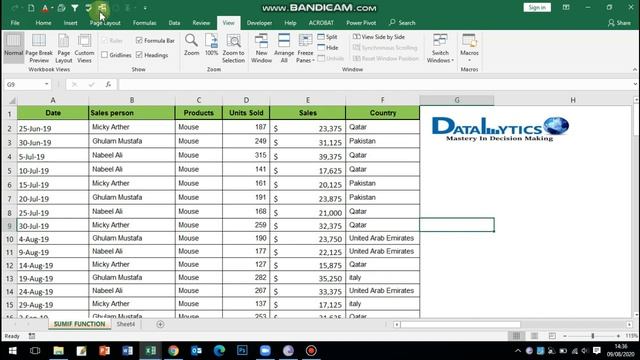Open Google Chrome from the taskbar
The image size is (640, 360).
tap(173, 351)
